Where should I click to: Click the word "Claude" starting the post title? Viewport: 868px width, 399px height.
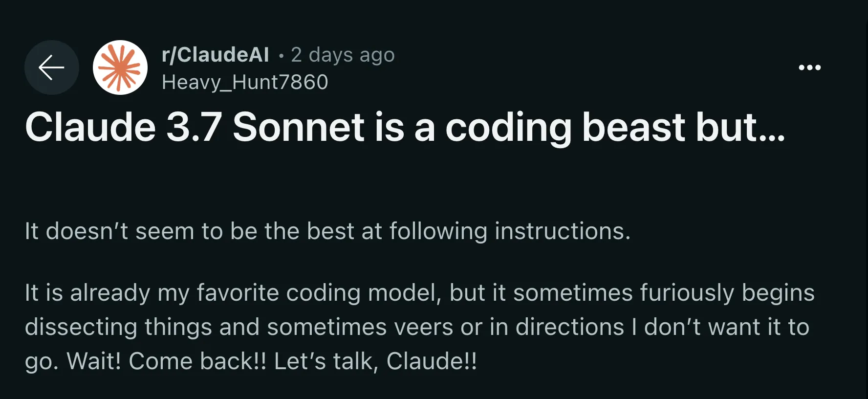tap(90, 127)
